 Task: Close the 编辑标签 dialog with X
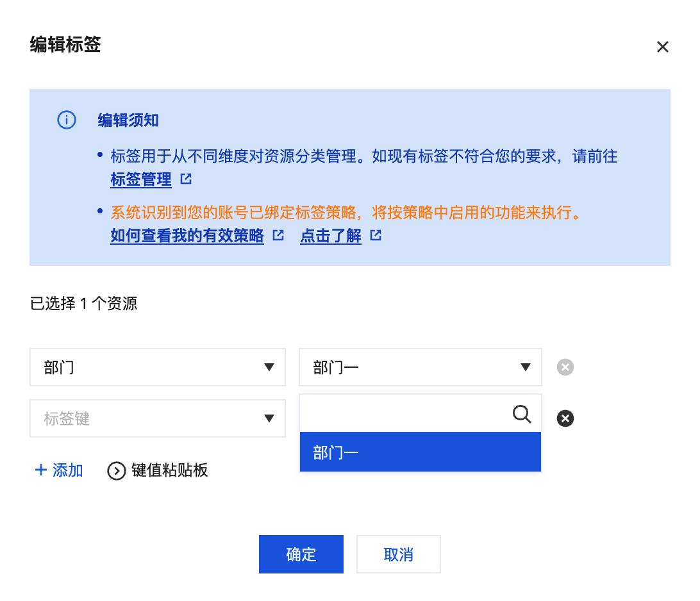(x=663, y=47)
